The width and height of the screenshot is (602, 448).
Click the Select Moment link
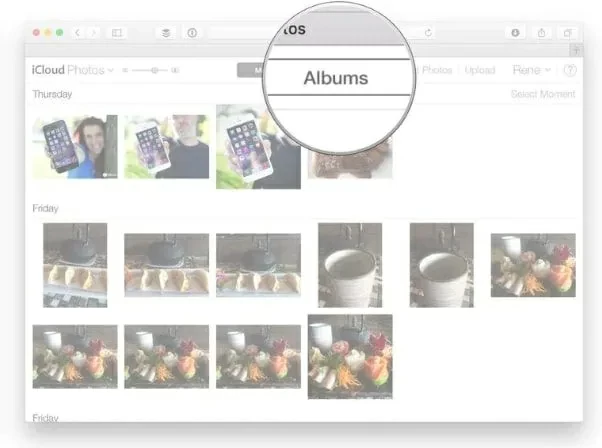(x=543, y=94)
